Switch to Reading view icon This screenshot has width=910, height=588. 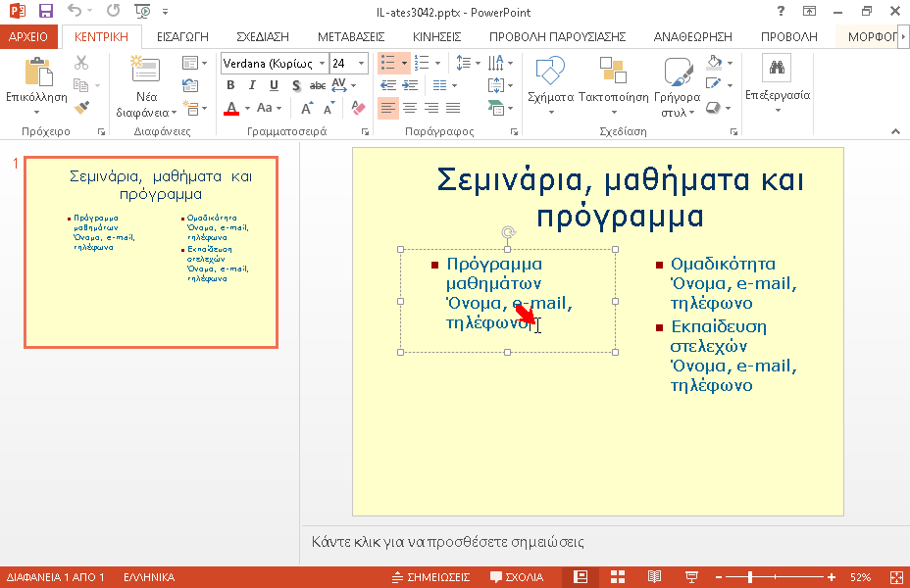[x=654, y=577]
